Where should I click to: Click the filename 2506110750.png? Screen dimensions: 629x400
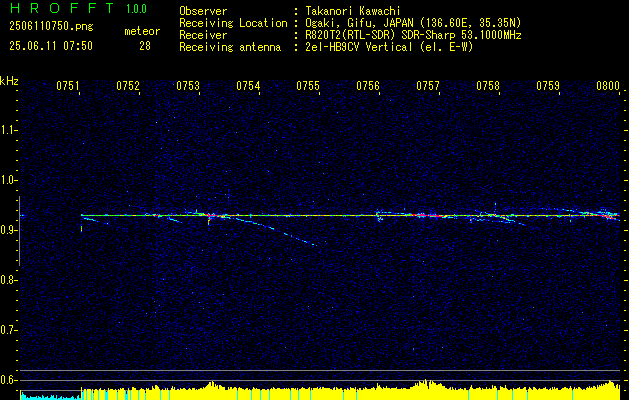[51, 27]
